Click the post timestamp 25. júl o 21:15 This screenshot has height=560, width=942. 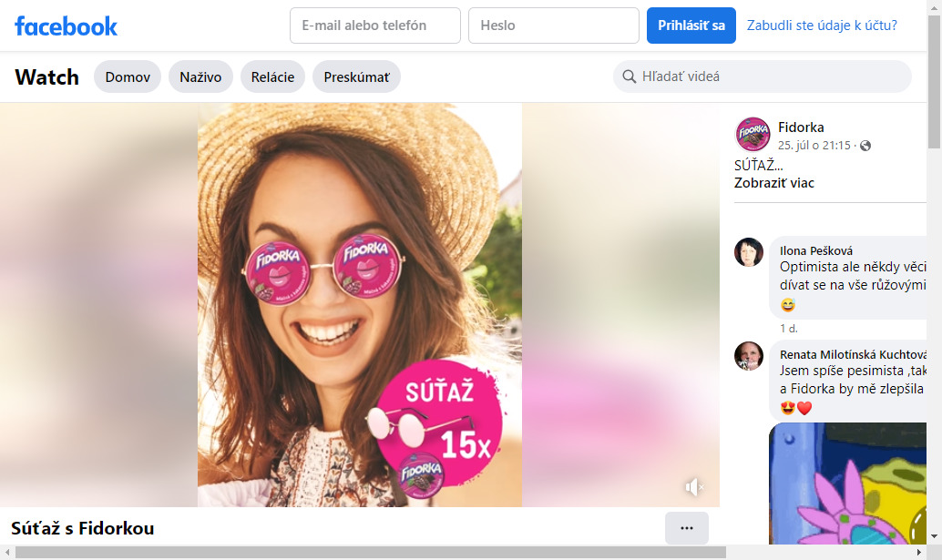coord(814,146)
